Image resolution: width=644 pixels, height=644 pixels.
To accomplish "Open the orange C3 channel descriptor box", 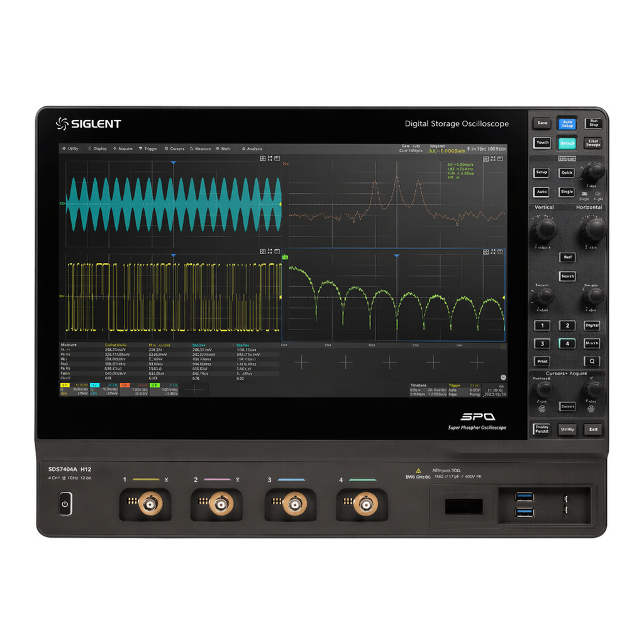I will point(135,389).
